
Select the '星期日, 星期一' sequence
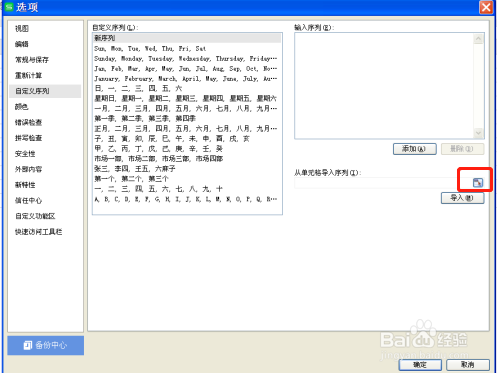point(187,99)
